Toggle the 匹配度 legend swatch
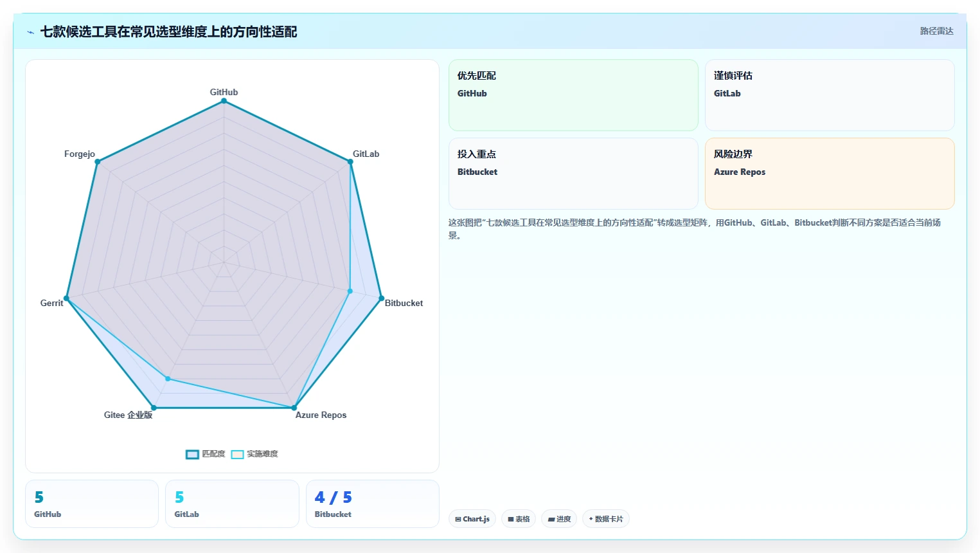Viewport: 980px width, 553px height. [x=192, y=454]
